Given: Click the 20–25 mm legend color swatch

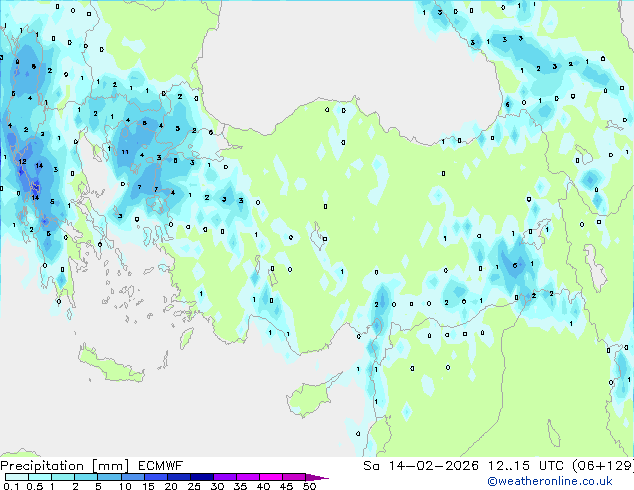Looking at the screenshot, I should [x=178, y=477].
